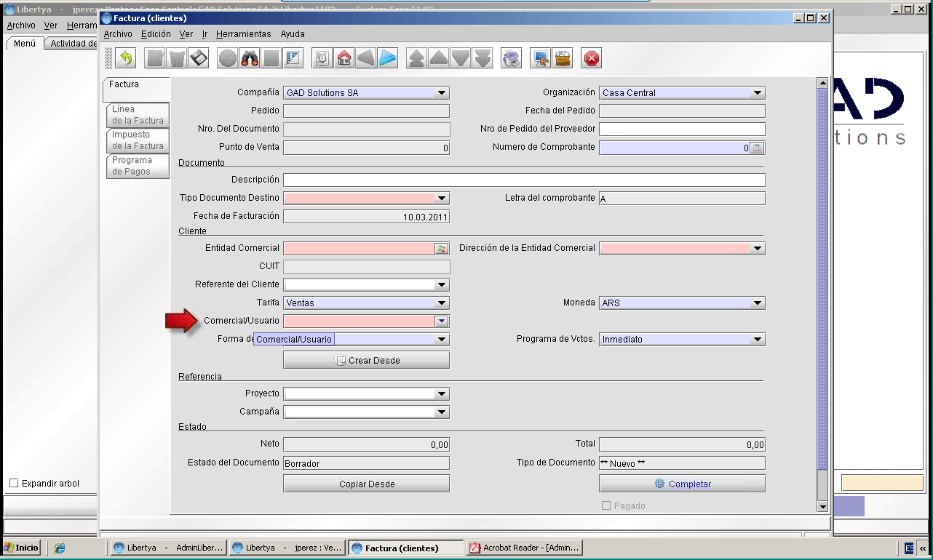Screen dimensions: 933x560
Task: Click the Inicio start button
Action: coord(21,548)
